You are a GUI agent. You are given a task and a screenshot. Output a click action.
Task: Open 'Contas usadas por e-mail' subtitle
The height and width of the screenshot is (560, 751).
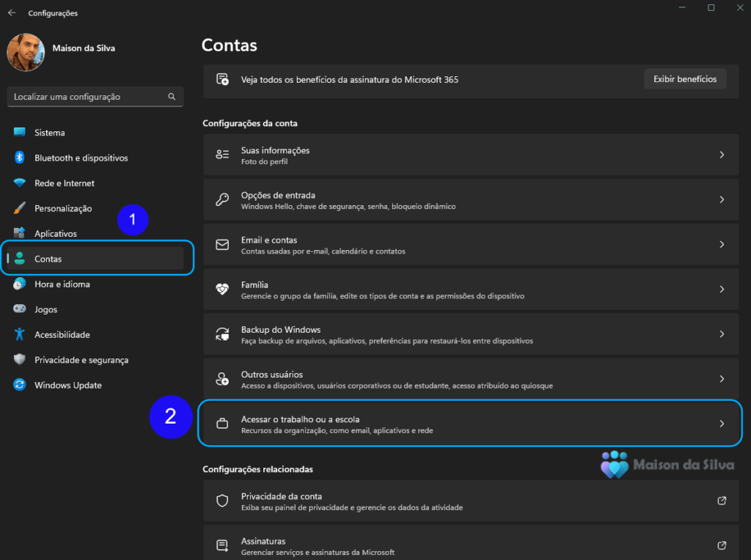[323, 251]
